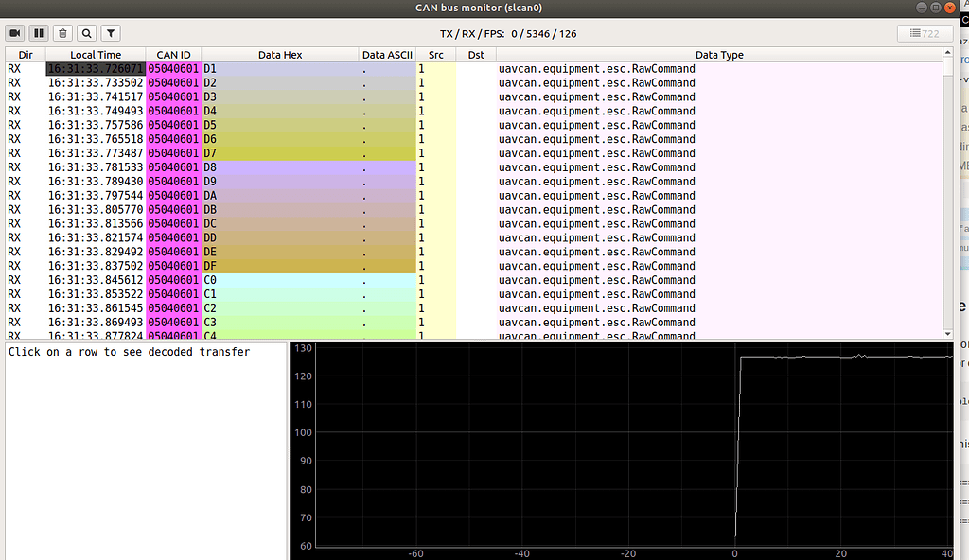
Task: Click the table scrollbar down arrow
Action: [x=948, y=334]
